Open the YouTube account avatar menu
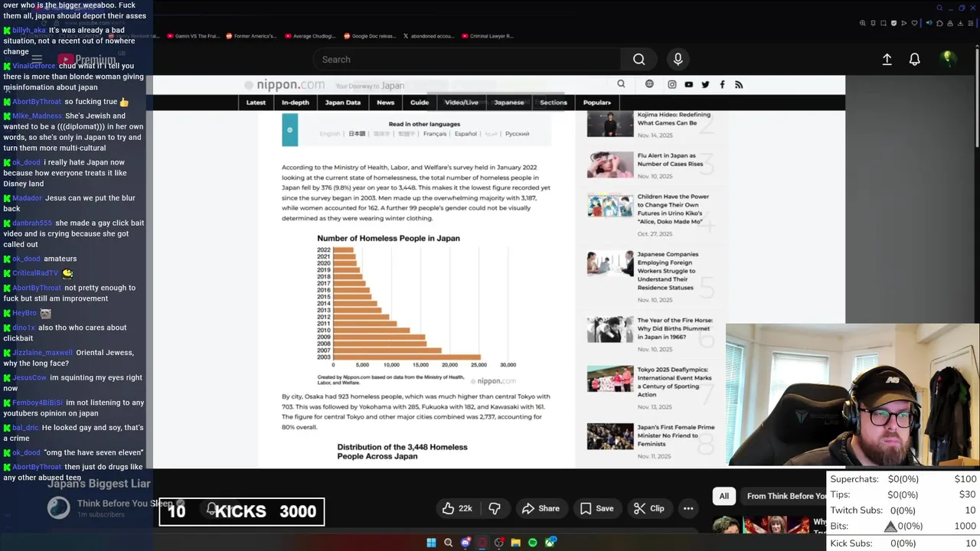The image size is (980, 551). 948,58
